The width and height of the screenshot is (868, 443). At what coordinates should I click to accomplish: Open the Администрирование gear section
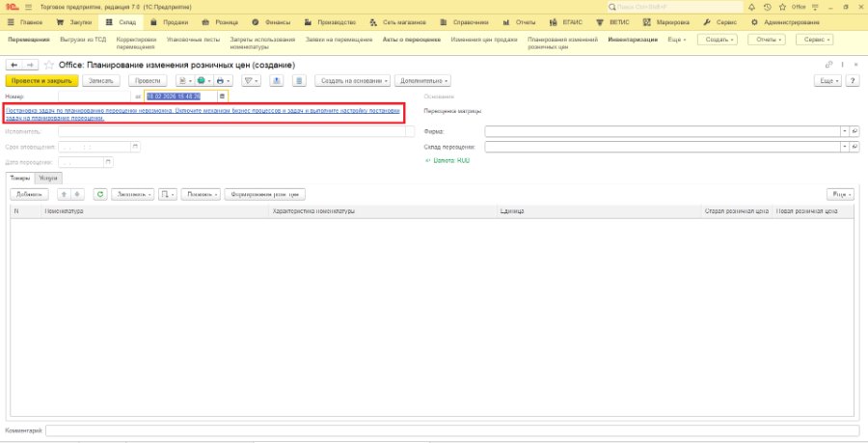point(785,23)
